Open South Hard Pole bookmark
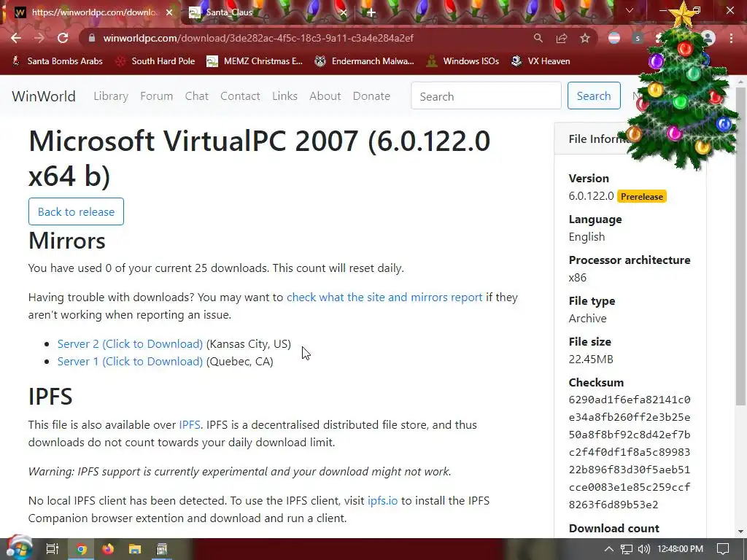This screenshot has width=747, height=560. pos(155,61)
